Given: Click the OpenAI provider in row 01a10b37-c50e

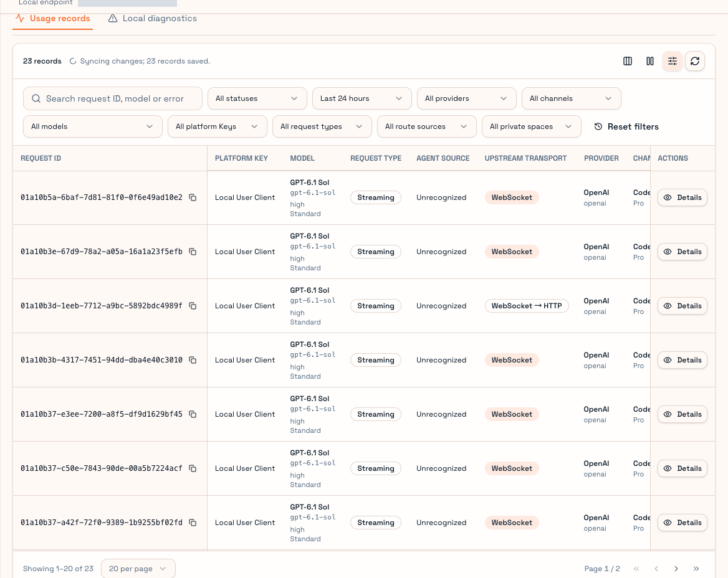Looking at the screenshot, I should [596, 464].
